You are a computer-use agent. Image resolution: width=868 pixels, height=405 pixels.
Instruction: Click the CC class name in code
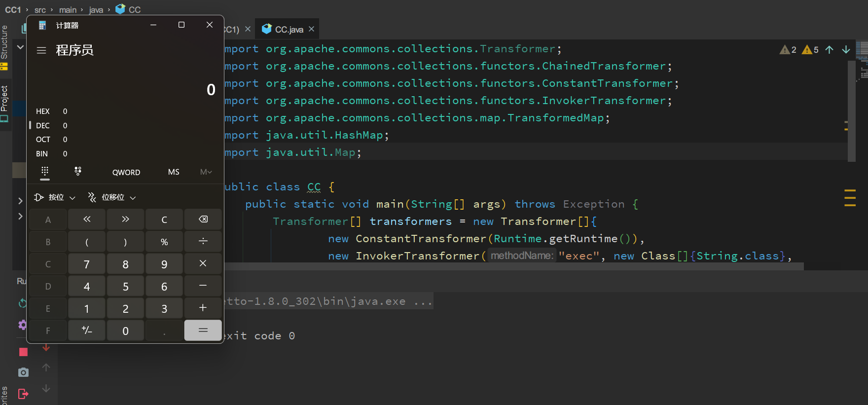click(x=314, y=187)
